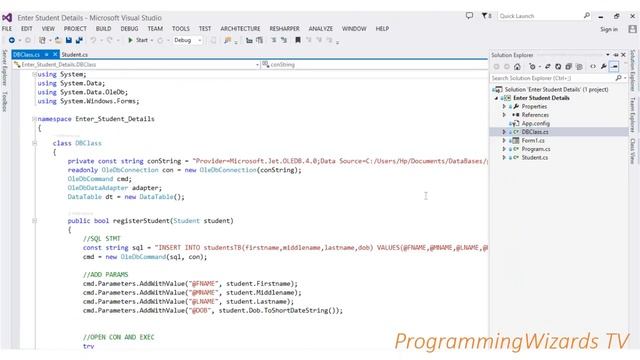The width and height of the screenshot is (640, 360).
Task: Toggle auto-hide pin on Solution Explorer panel
Action: coord(616,55)
